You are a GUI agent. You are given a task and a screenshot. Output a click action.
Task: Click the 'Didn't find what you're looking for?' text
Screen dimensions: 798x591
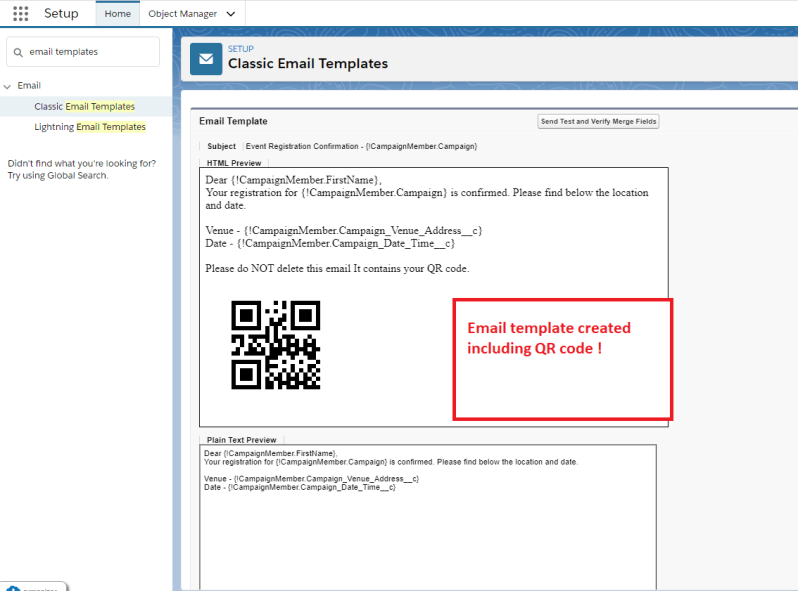point(82,163)
